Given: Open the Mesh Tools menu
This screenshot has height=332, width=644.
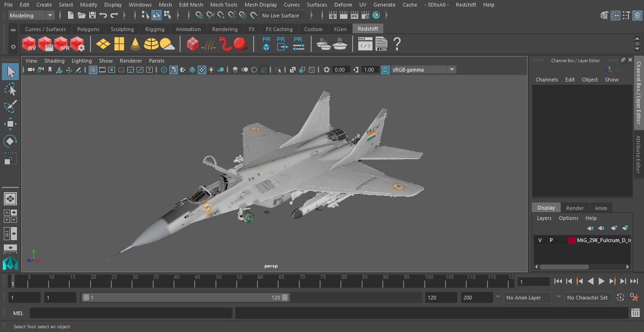Looking at the screenshot, I should [x=223, y=5].
